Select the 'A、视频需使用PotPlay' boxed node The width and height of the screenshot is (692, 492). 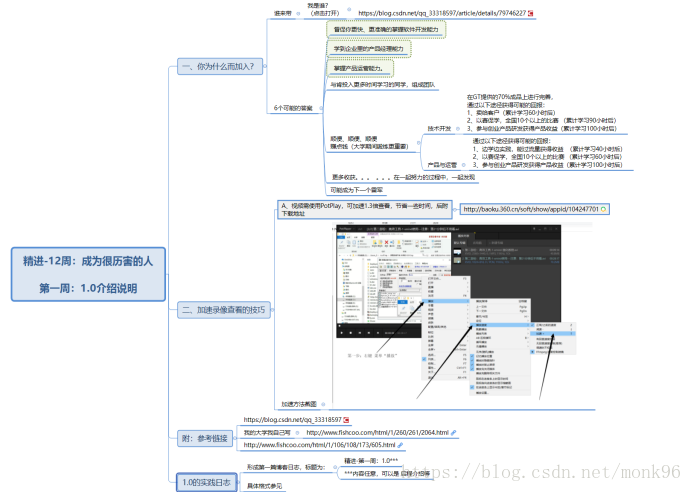365,210
